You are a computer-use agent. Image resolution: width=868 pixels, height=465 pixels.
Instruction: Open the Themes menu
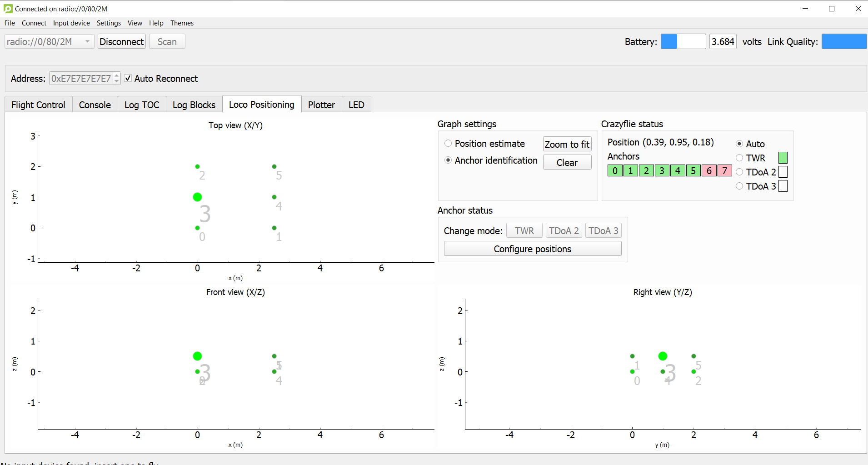pos(182,23)
